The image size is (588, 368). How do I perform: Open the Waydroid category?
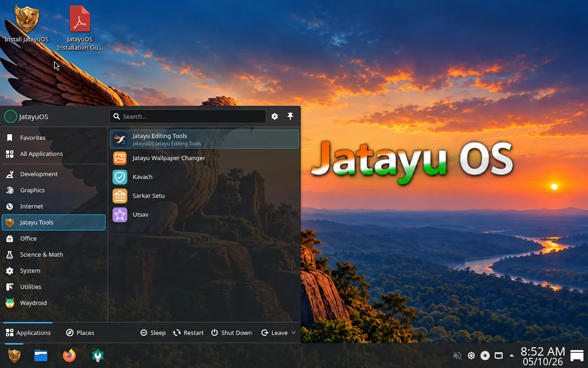[54, 303]
